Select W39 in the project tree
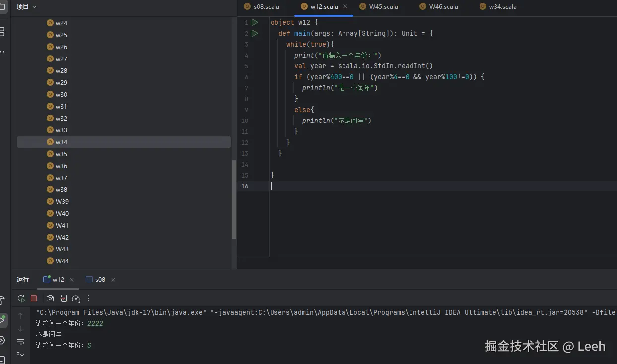 124,202
